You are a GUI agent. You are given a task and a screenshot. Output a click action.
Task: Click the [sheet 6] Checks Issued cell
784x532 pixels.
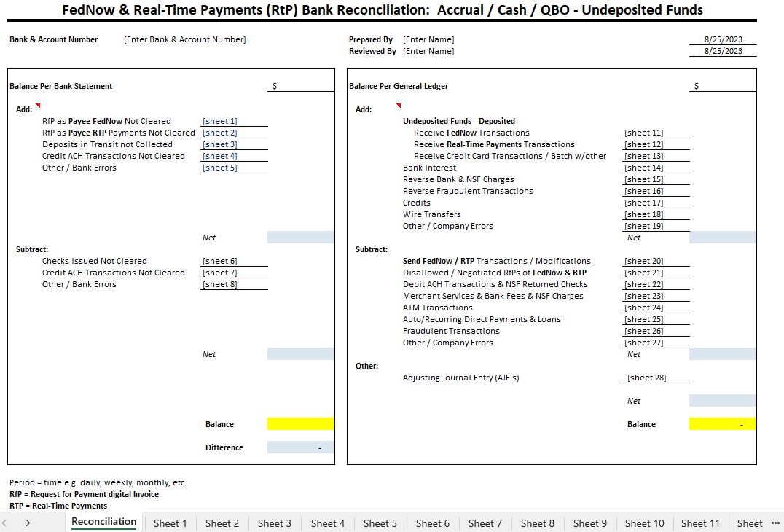234,261
